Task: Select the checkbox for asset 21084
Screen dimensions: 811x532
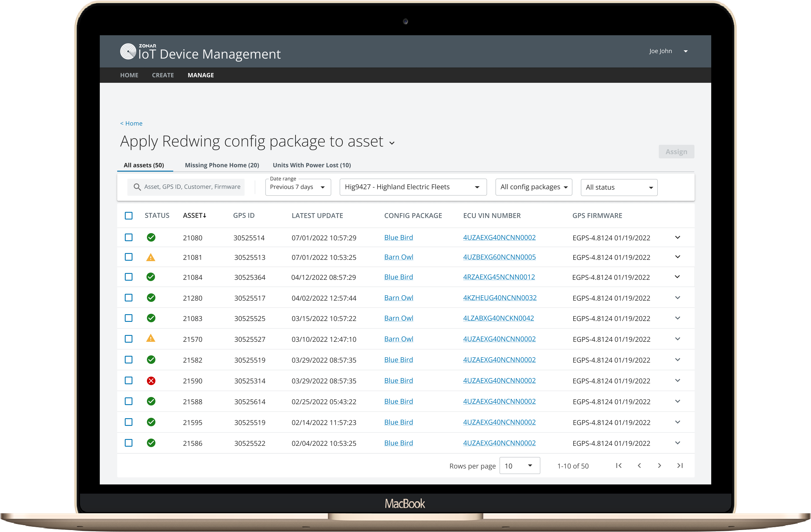Action: 128,277
